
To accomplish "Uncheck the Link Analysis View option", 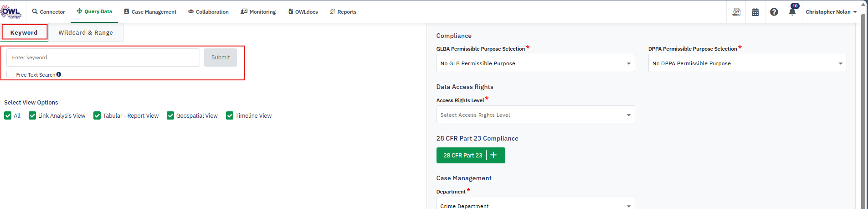I will [x=32, y=116].
